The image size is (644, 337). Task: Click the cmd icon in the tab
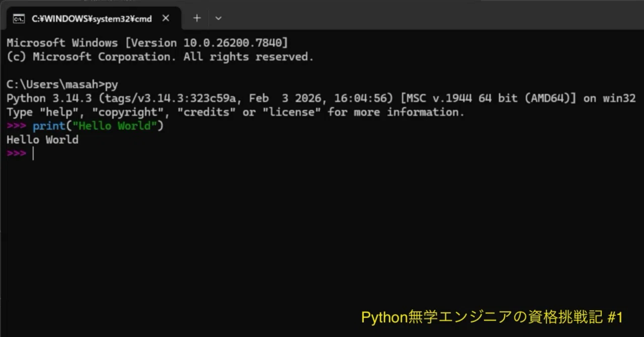pos(19,19)
